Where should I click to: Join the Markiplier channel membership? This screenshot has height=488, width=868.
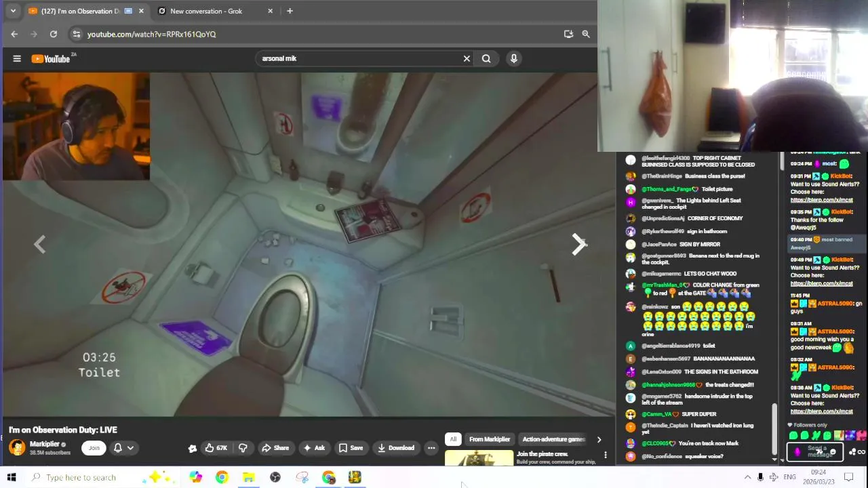94,448
